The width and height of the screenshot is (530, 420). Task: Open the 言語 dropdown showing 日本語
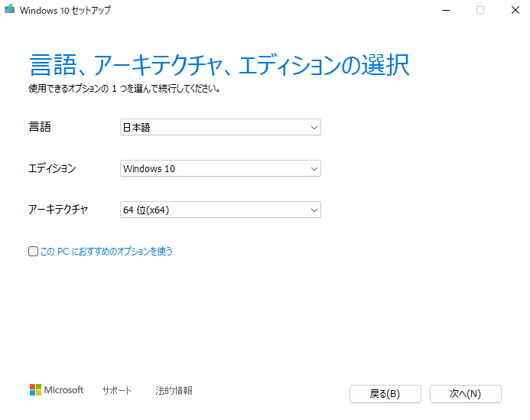click(x=220, y=127)
